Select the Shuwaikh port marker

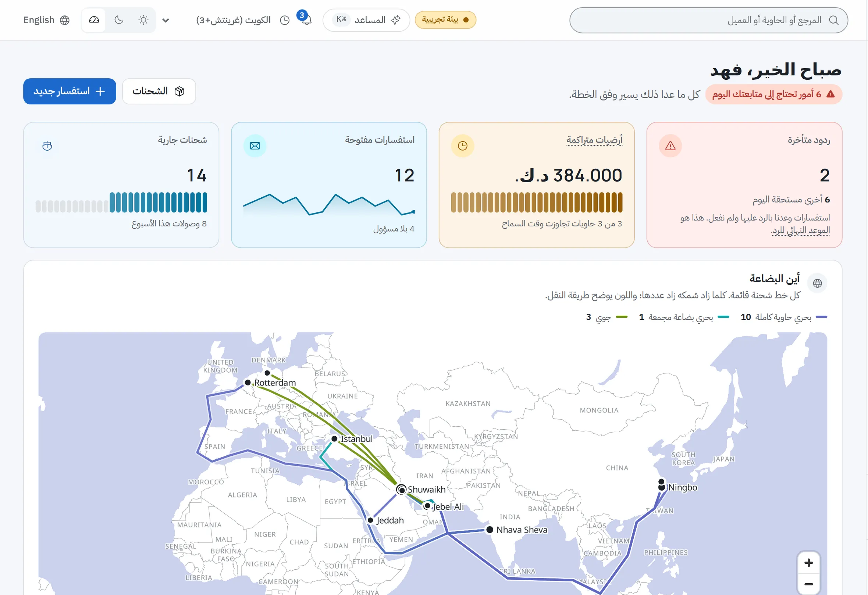click(401, 490)
